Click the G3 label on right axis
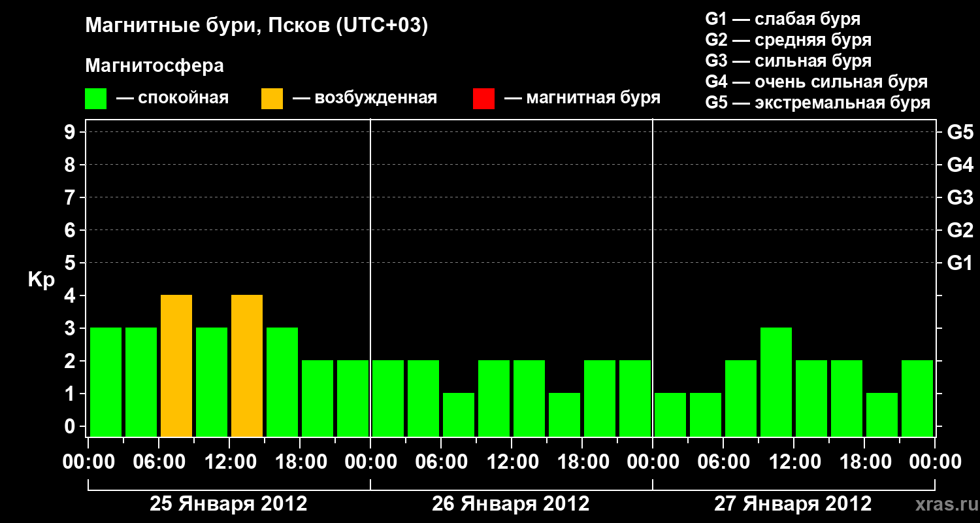 (x=960, y=198)
